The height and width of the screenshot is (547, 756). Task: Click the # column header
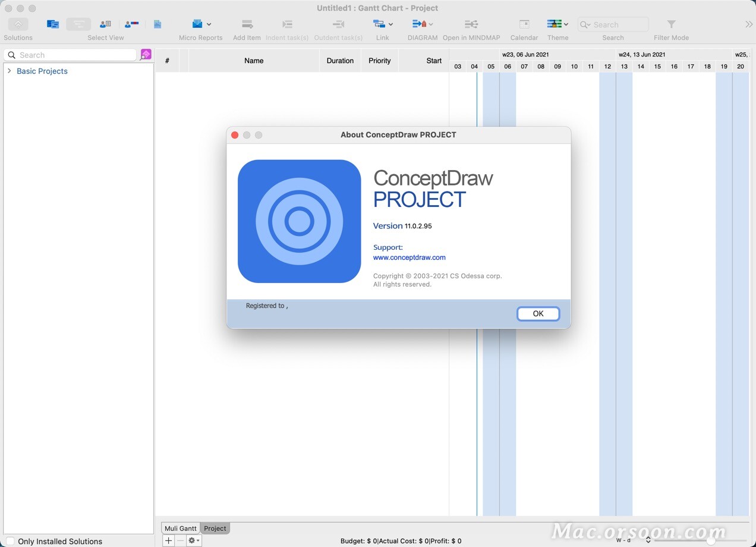tap(168, 61)
